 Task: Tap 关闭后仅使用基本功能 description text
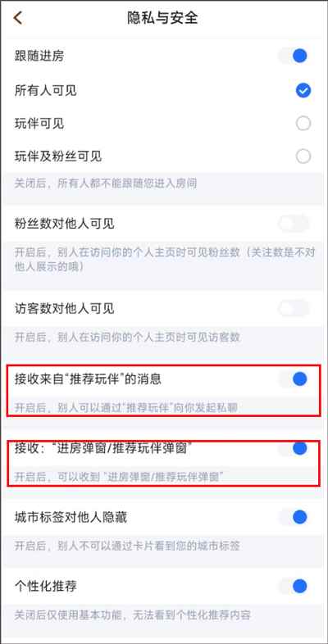pos(67,615)
